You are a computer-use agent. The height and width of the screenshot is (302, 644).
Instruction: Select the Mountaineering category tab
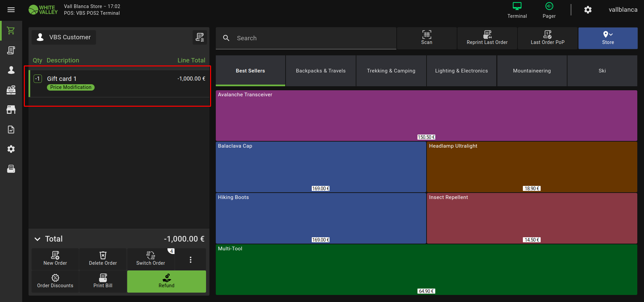click(532, 71)
